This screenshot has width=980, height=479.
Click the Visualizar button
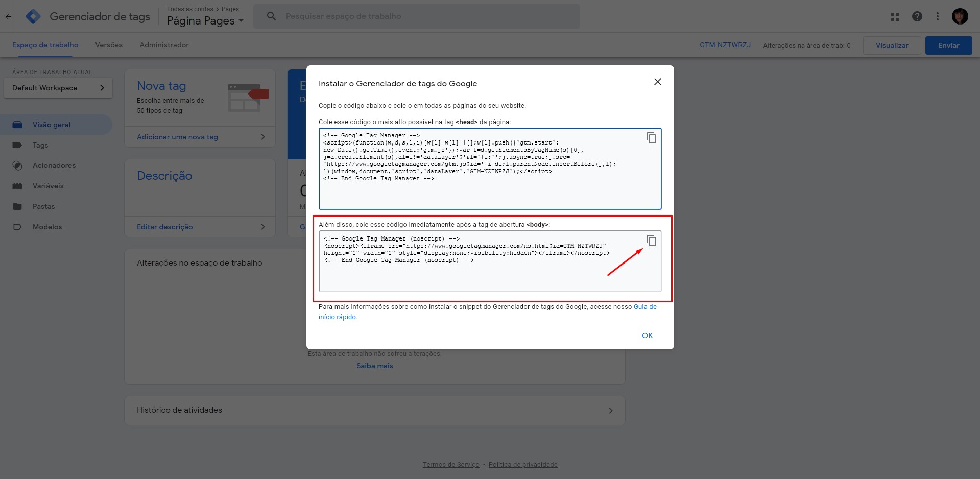(892, 45)
